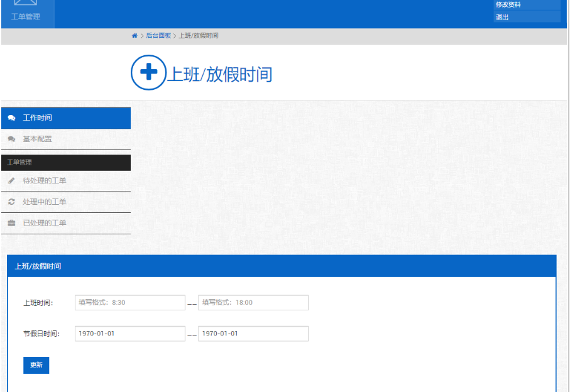Open the 基本配置 sidebar item
This screenshot has width=570, height=392.
coord(66,139)
